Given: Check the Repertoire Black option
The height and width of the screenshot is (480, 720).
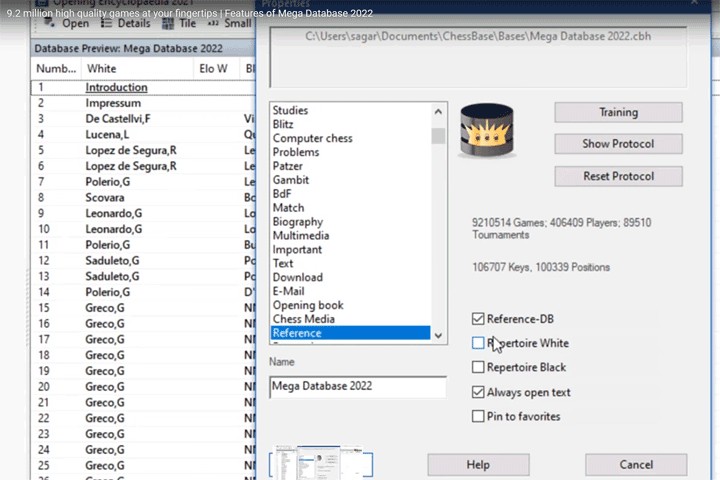Looking at the screenshot, I should [478, 367].
